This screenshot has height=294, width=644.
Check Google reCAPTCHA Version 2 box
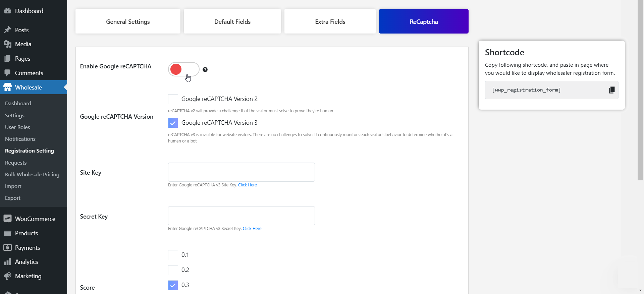[x=173, y=99]
